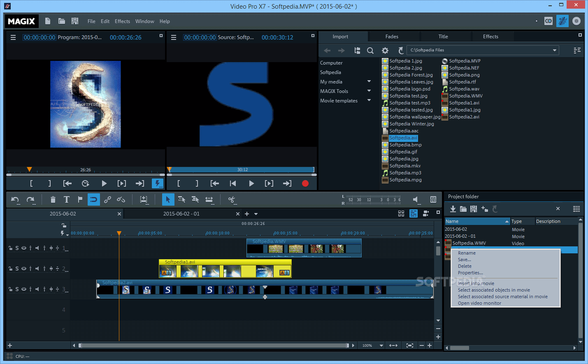Group objects with the chain link icon
This screenshot has width=588, height=364.
[x=107, y=199]
